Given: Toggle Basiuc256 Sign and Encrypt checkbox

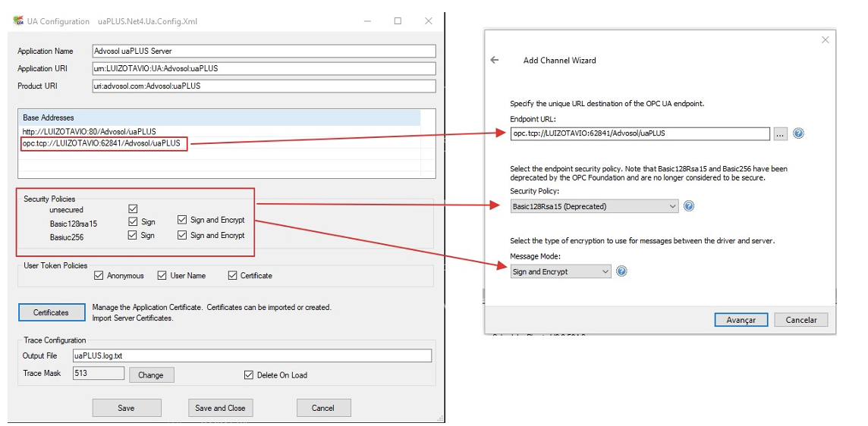Looking at the screenshot, I should click(182, 235).
